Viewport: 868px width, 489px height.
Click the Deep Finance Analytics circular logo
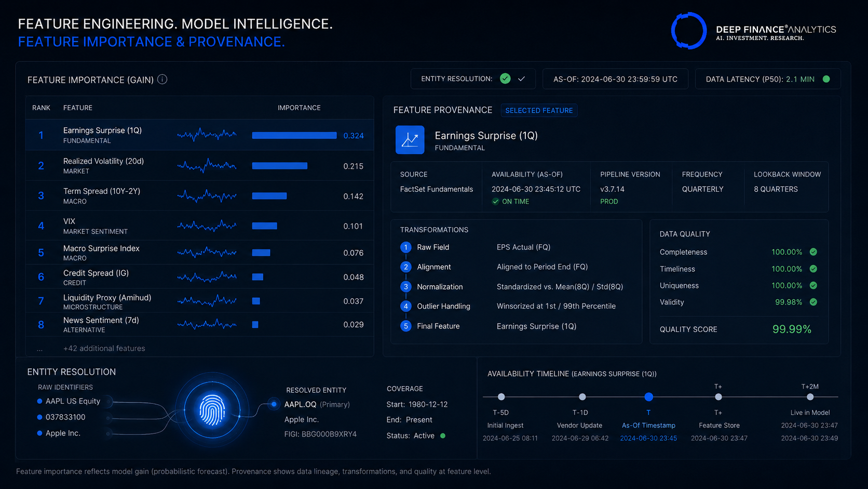(689, 31)
